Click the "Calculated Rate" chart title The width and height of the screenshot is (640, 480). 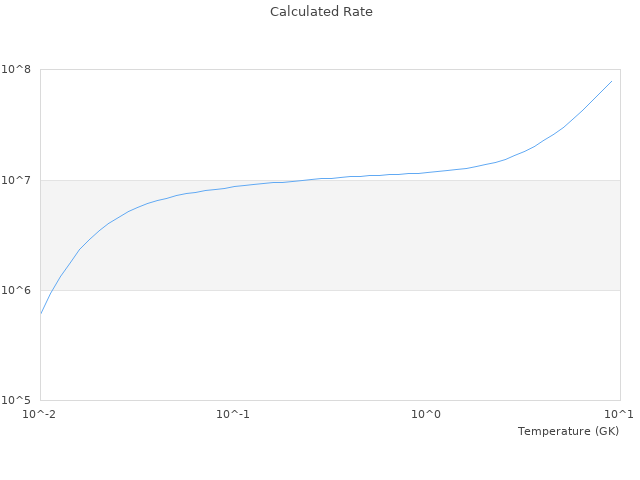pyautogui.click(x=320, y=12)
